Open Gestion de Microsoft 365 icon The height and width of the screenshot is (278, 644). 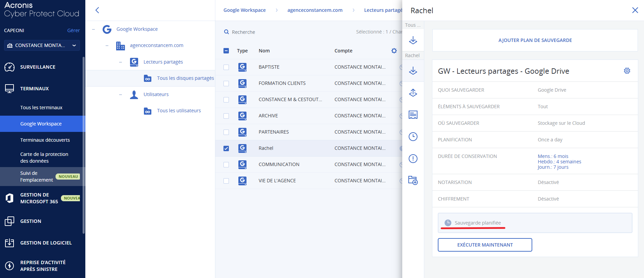pos(9,198)
